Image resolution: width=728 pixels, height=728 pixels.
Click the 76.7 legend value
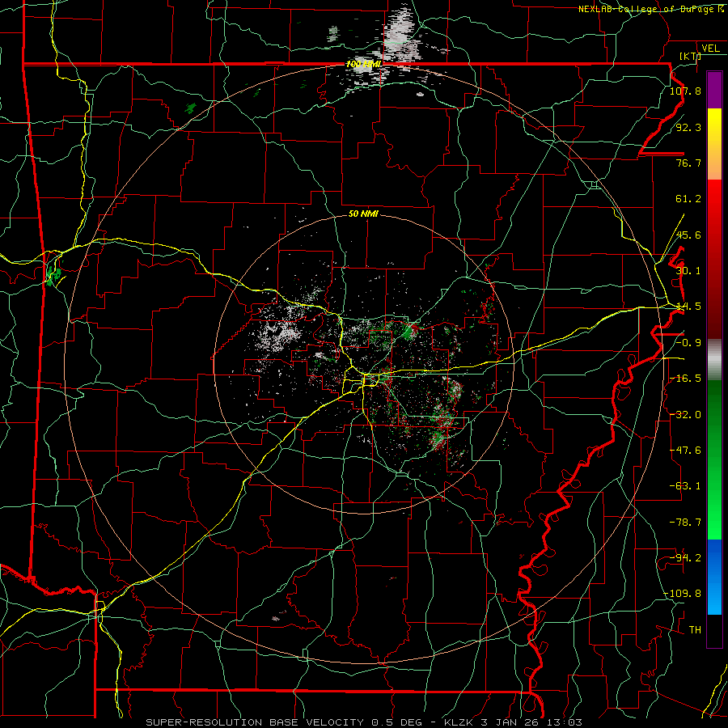tap(688, 163)
